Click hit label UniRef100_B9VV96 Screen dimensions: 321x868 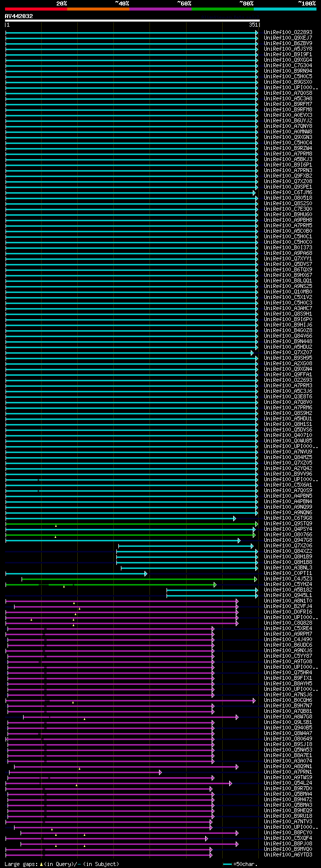pyautogui.click(x=288, y=474)
